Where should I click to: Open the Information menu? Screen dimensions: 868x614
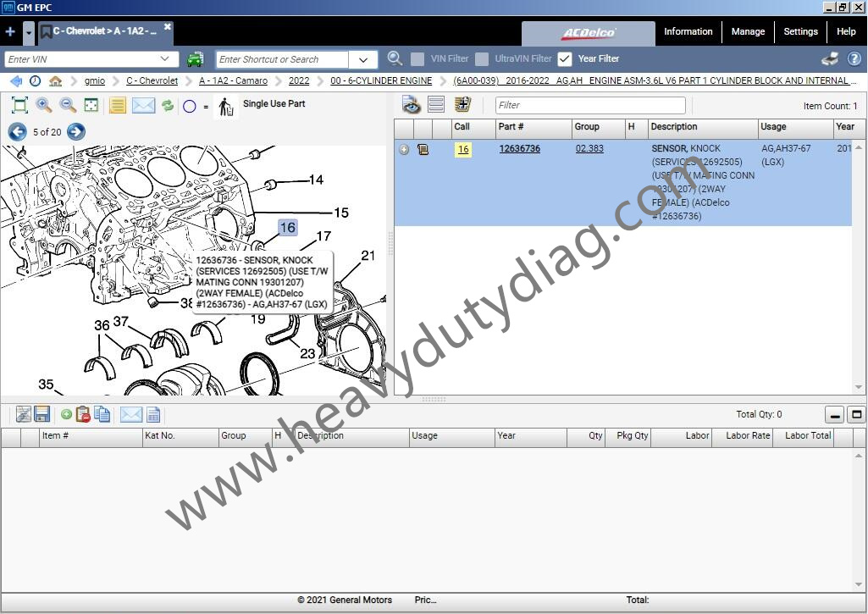(688, 31)
